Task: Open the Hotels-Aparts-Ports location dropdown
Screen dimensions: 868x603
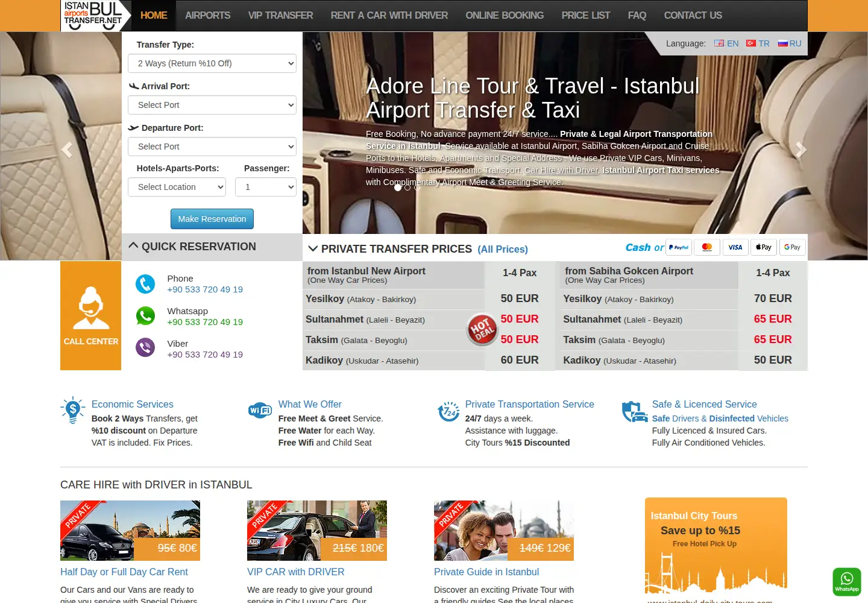Action: 177,187
